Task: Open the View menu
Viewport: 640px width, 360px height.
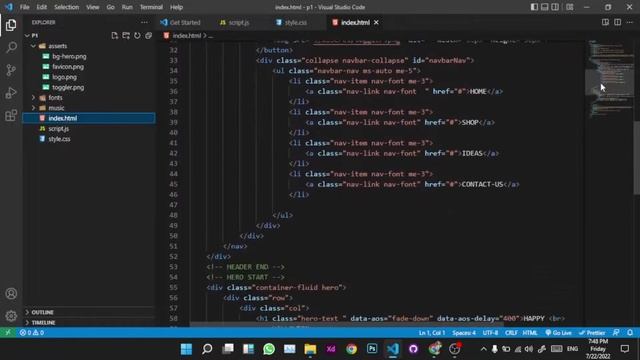Action: 93,7
